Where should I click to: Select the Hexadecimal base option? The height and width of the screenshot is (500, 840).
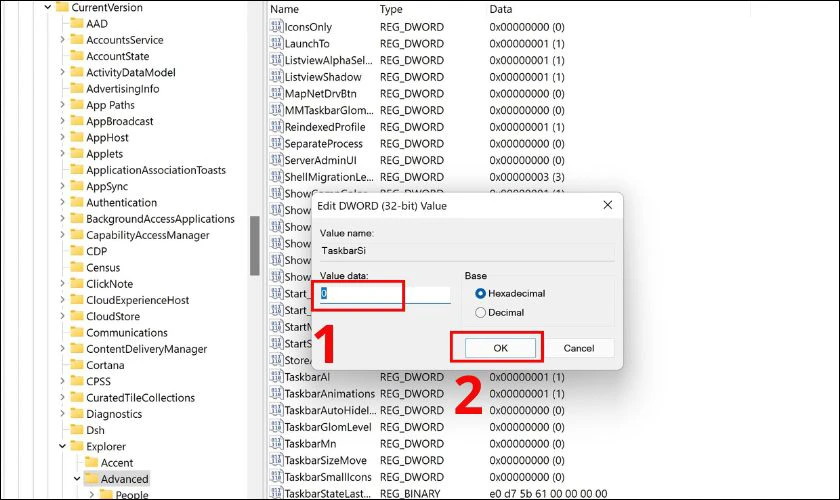481,294
